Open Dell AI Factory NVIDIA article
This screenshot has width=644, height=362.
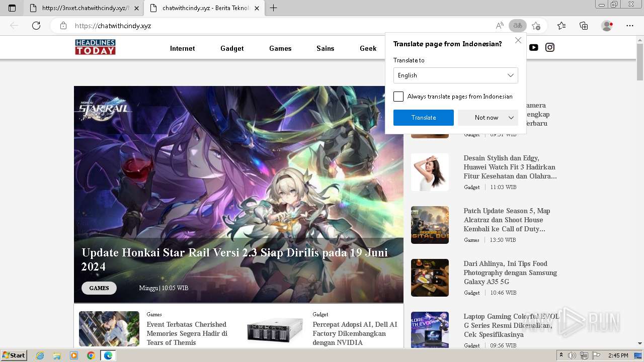(355, 333)
